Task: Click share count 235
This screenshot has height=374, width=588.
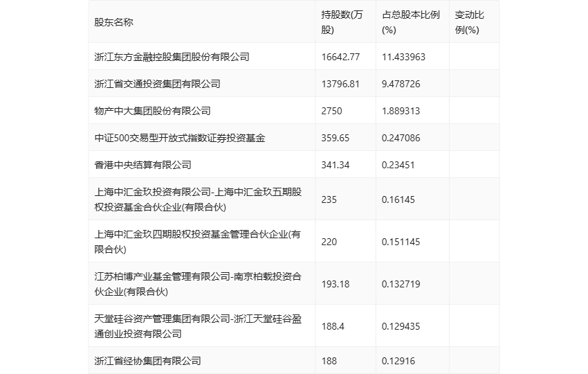Action: coord(329,199)
